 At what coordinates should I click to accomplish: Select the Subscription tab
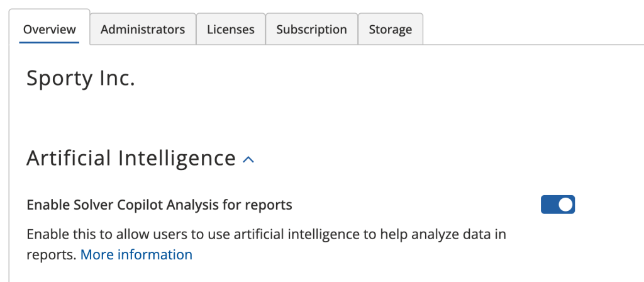coord(311,29)
